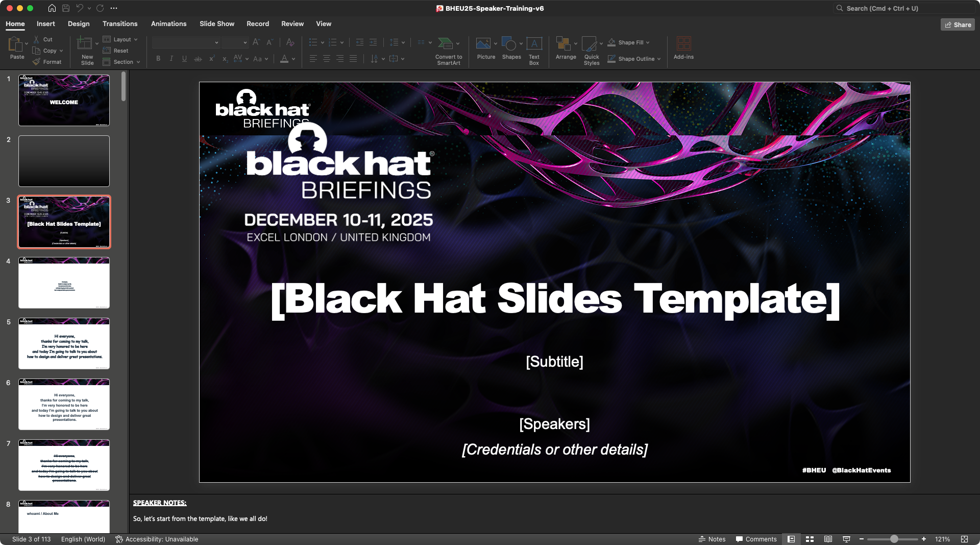Click the zoom slider handle
This screenshot has width=980, height=545.
coord(894,539)
